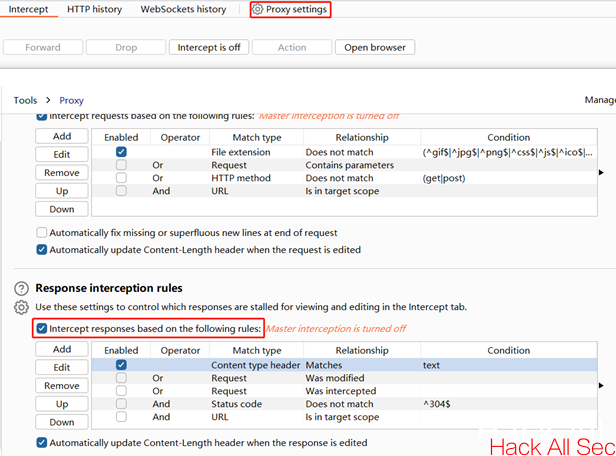Enable the Was modified response rule checkbox

[x=121, y=377]
